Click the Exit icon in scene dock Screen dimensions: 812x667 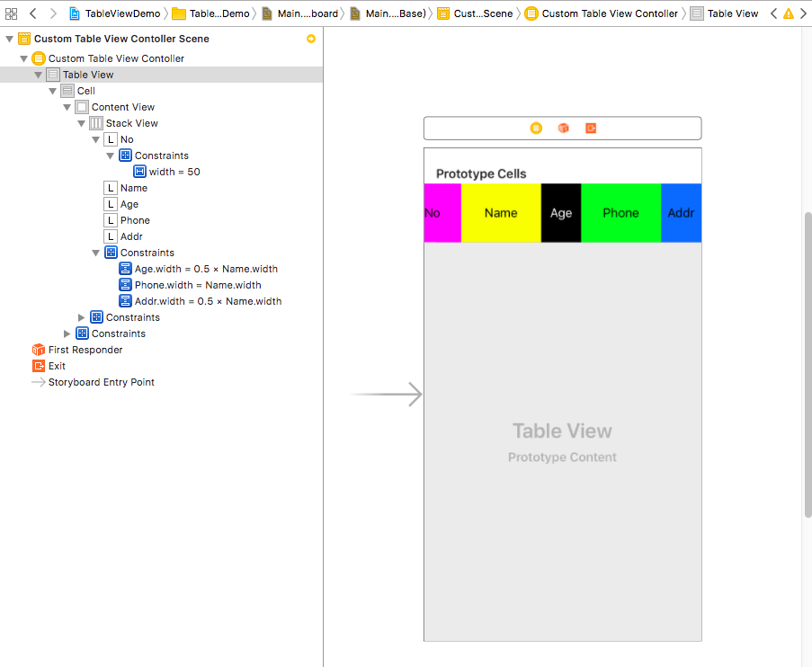pos(591,129)
